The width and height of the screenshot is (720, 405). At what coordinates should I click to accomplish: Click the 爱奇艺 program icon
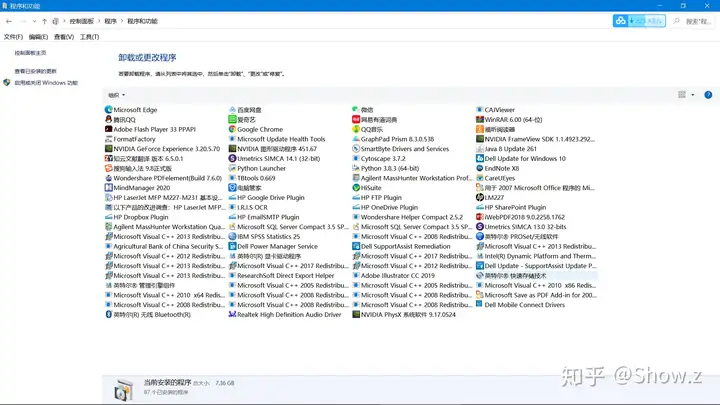tap(232, 119)
